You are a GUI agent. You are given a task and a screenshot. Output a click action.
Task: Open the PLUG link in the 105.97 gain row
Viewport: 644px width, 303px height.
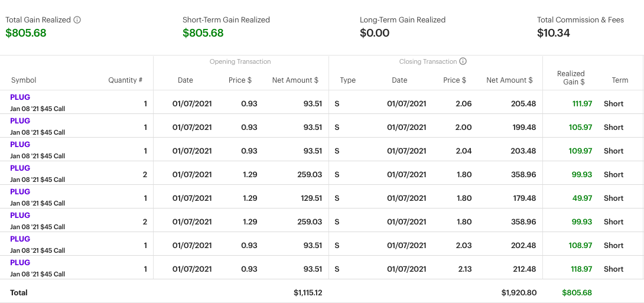pos(20,121)
